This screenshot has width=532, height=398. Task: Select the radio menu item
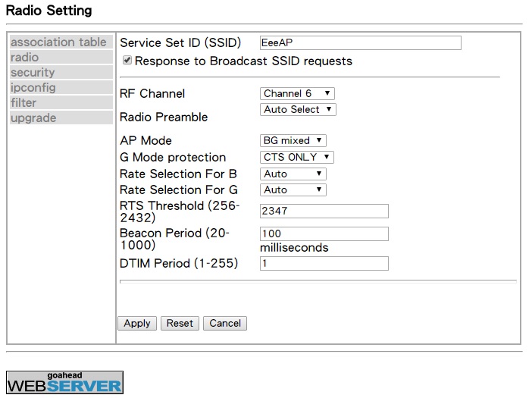[x=61, y=57]
